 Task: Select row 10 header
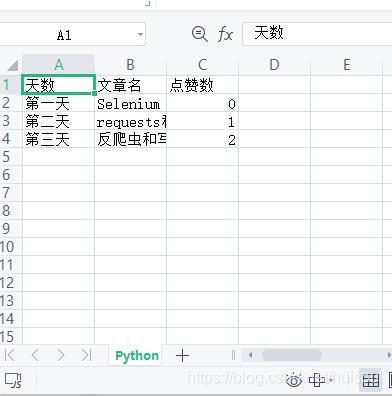11,247
